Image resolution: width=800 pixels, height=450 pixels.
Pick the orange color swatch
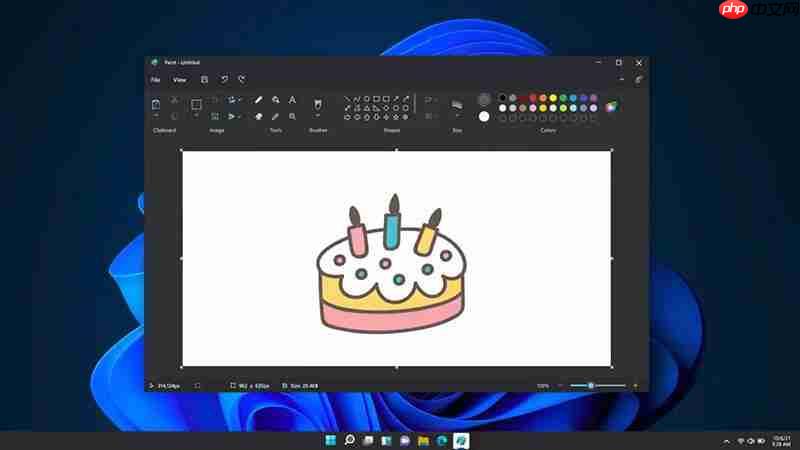(543, 98)
